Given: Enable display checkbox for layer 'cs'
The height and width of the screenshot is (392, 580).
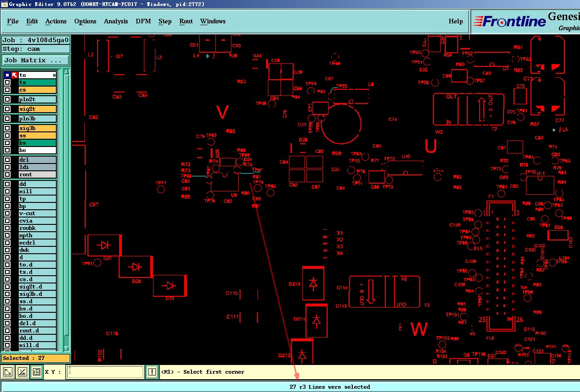Looking at the screenshot, I should (7, 90).
